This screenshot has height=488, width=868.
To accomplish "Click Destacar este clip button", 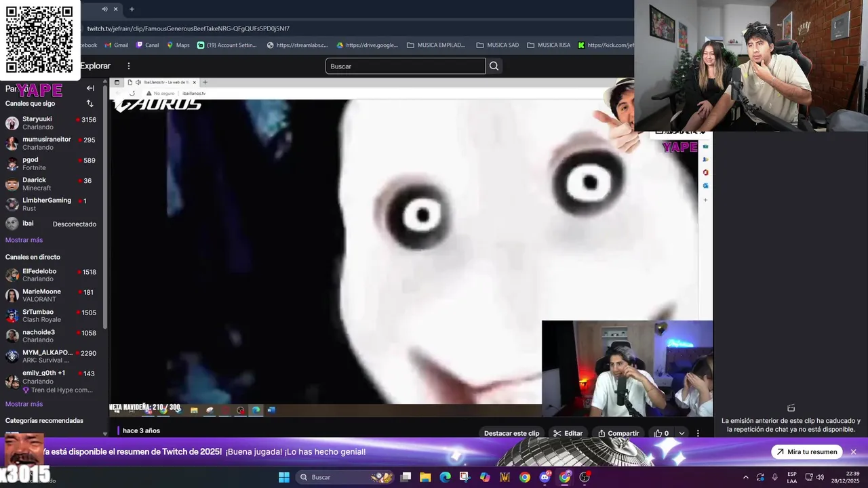I will (511, 433).
